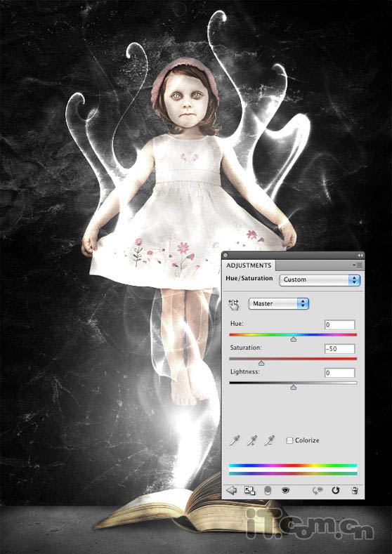Screen dimensions: 392x554
Task: Click the Lightness value field
Action: tap(340, 373)
